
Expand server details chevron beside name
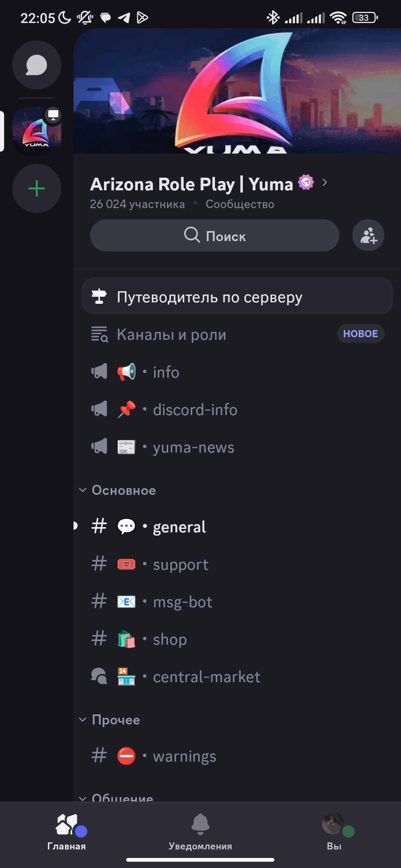click(325, 183)
